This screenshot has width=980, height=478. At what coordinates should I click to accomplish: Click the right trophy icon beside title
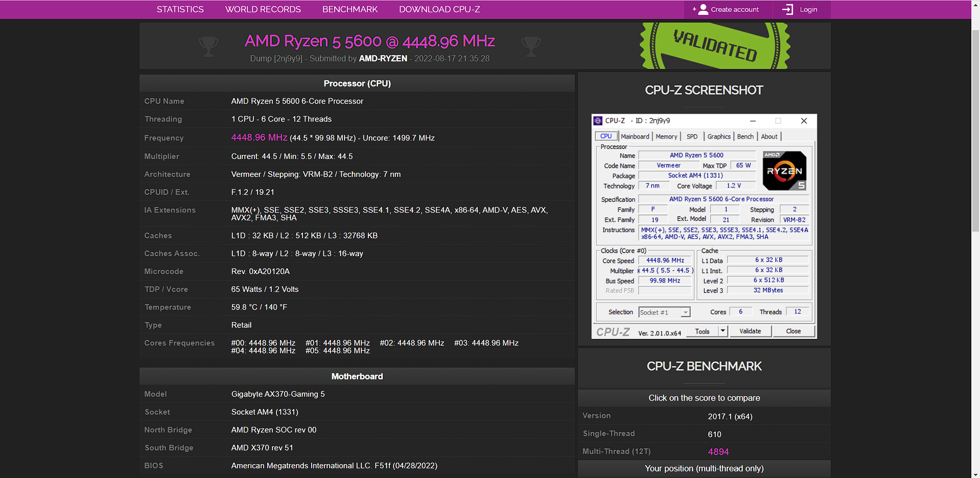click(531, 47)
